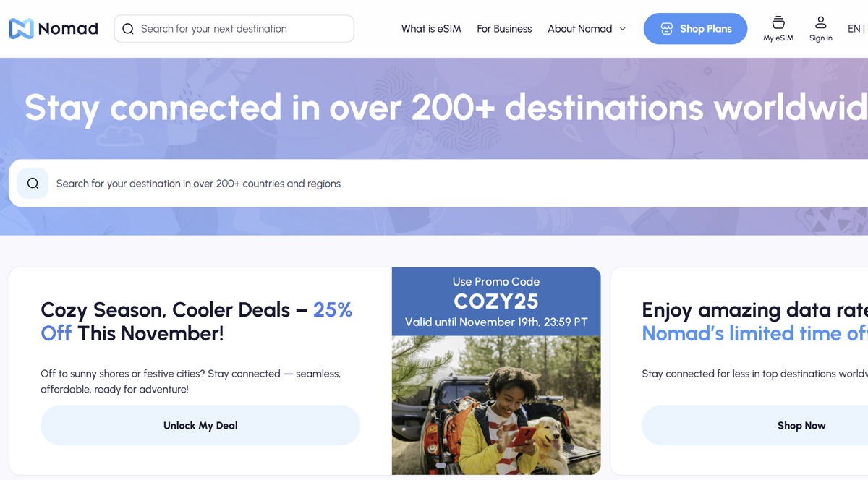The height and width of the screenshot is (480, 868).
Task: Click the search icon in the hero search bar
Action: [x=33, y=184]
